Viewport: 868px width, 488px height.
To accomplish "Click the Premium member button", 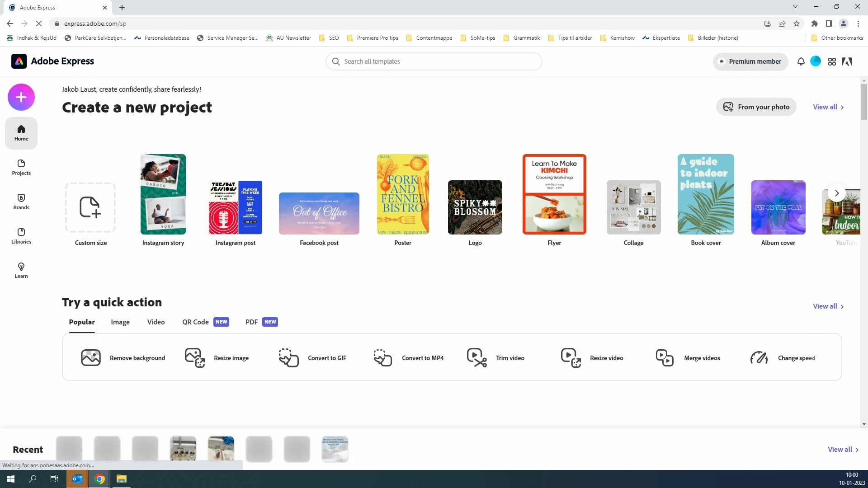I will coord(750,61).
